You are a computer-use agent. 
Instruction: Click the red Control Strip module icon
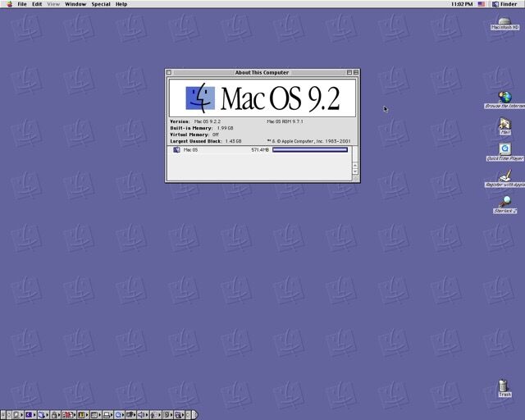pos(68,415)
